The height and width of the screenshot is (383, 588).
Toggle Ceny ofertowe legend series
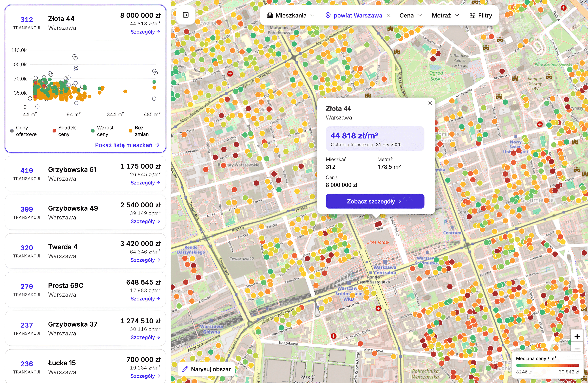tap(24, 131)
